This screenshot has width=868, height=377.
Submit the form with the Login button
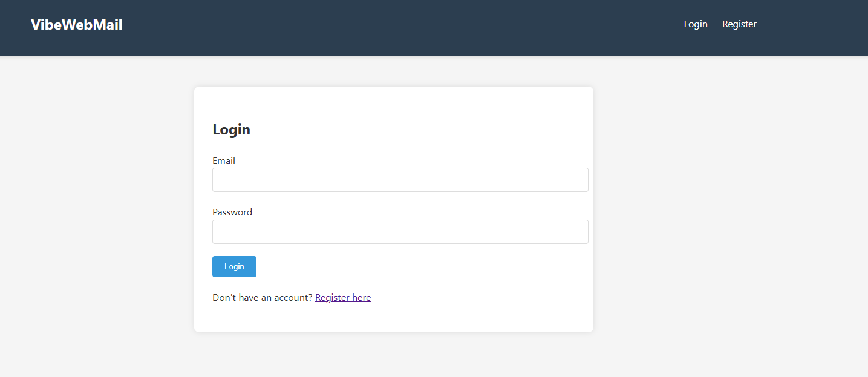234,267
